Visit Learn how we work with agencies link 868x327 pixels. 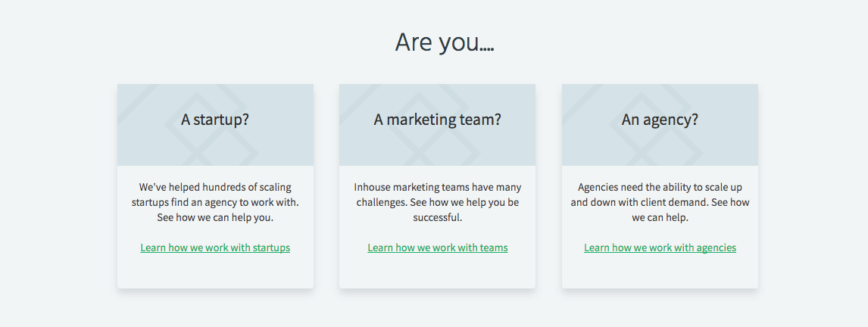coord(660,248)
